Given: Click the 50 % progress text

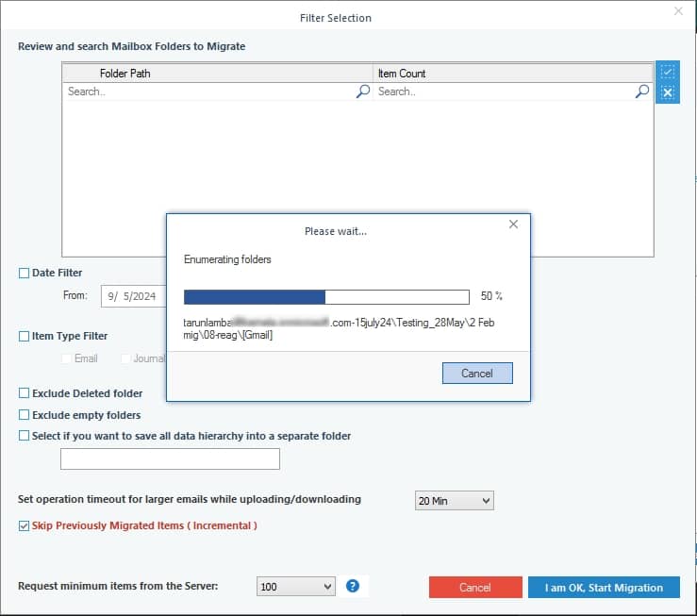Looking at the screenshot, I should [x=491, y=296].
